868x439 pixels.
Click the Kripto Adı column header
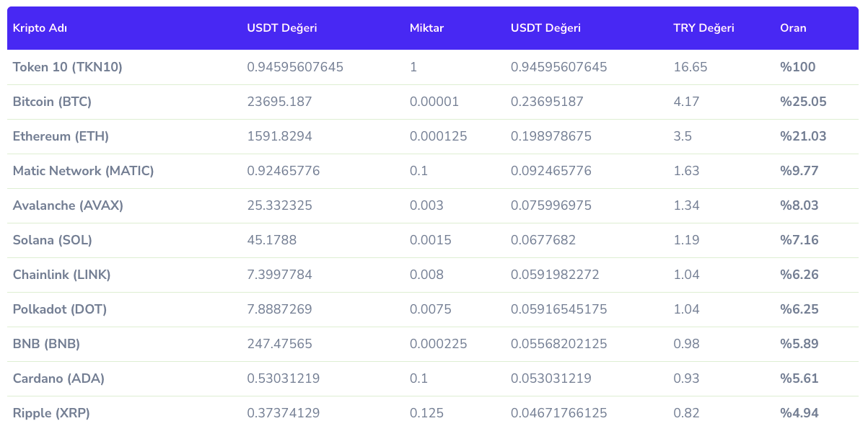(x=40, y=28)
